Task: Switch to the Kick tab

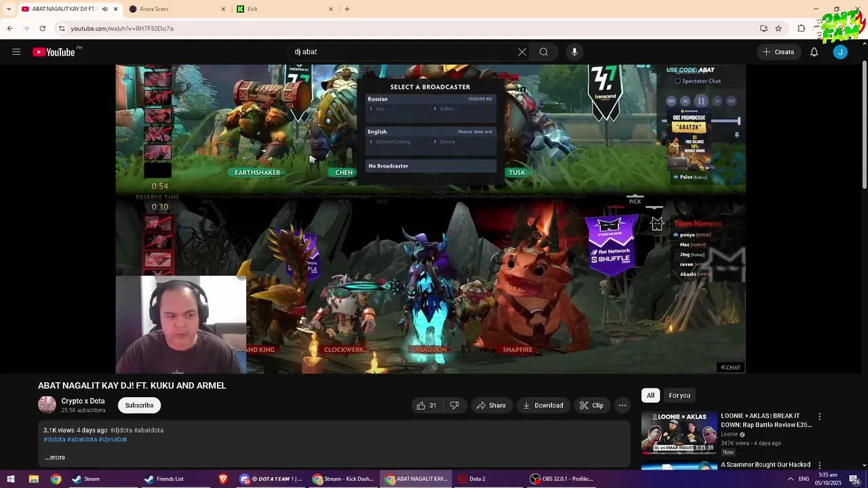Action: pyautogui.click(x=285, y=9)
